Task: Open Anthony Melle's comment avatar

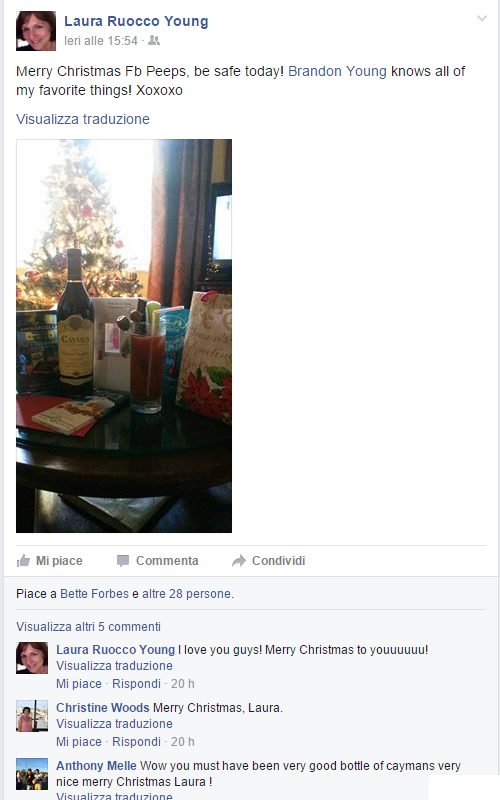Action: point(32,774)
